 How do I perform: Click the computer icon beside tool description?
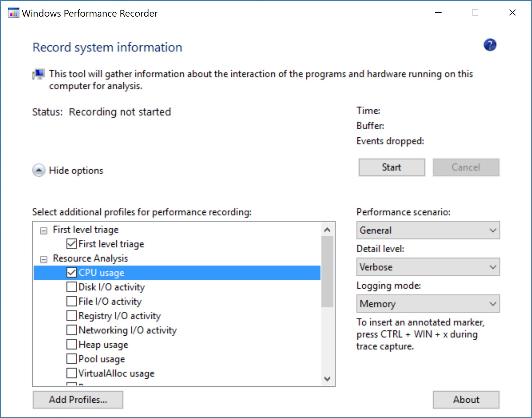pos(39,74)
